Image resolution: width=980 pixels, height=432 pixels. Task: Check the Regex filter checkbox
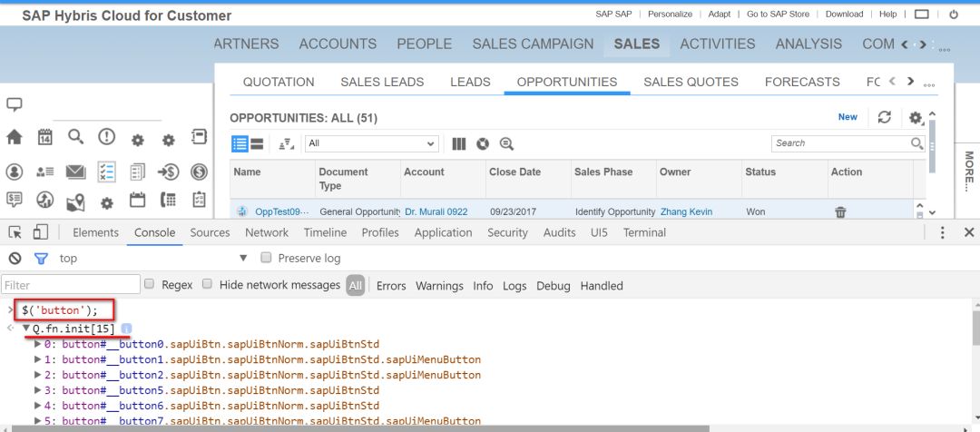click(150, 284)
